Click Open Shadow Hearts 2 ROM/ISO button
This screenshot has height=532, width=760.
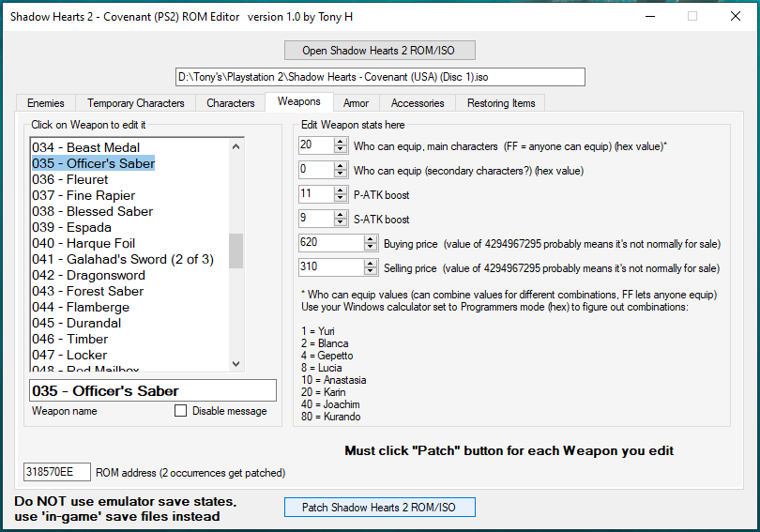coord(380,50)
